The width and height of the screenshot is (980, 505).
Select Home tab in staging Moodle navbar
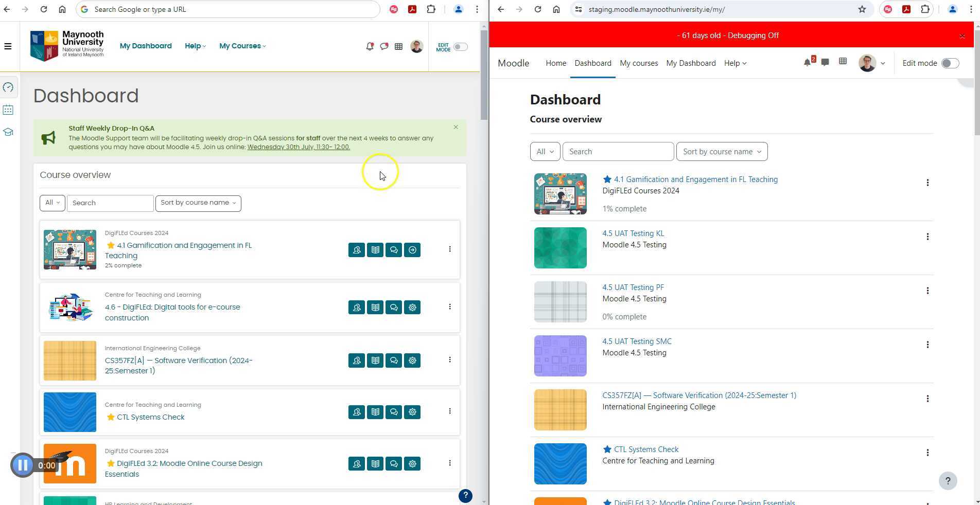click(556, 63)
